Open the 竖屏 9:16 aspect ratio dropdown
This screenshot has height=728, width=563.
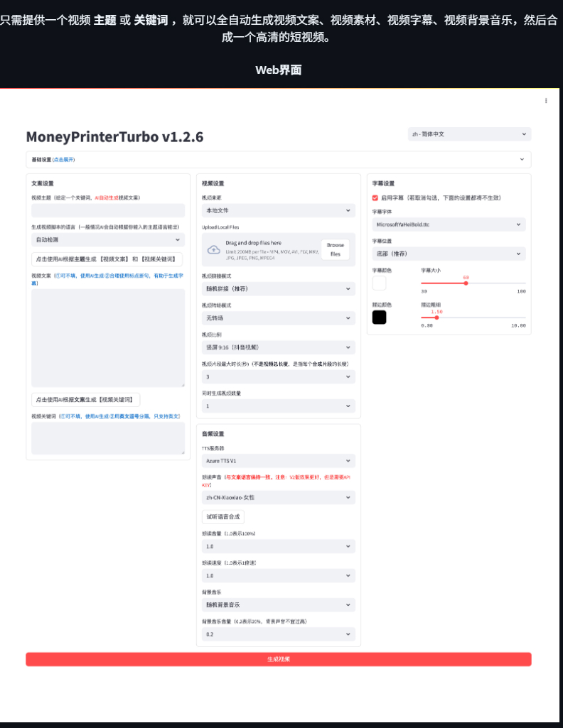tap(278, 347)
